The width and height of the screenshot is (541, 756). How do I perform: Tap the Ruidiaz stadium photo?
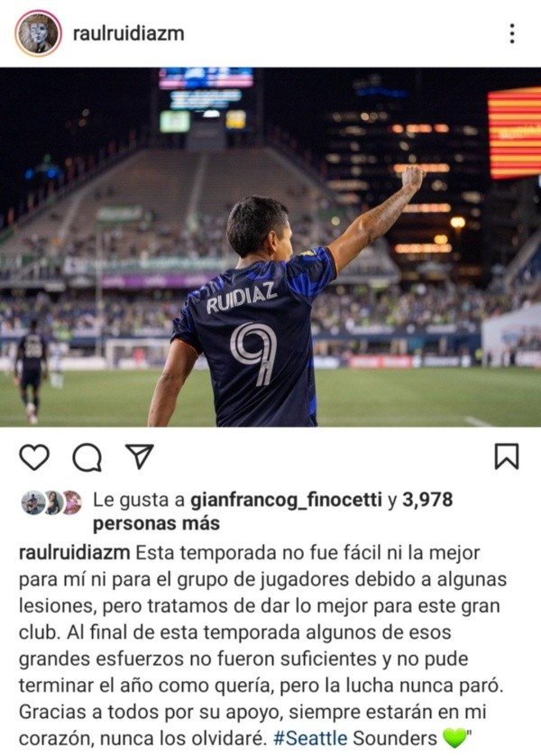[270, 247]
